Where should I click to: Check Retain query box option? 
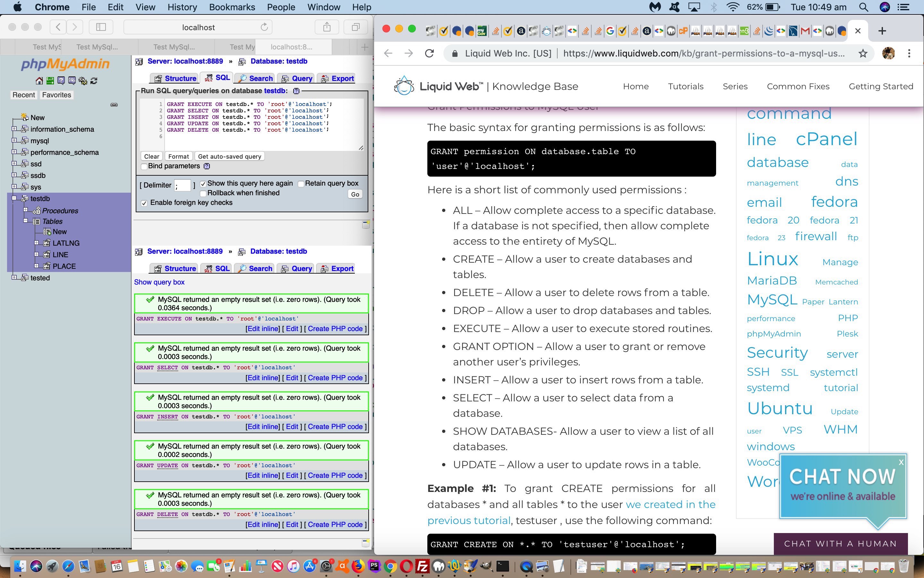pos(301,184)
